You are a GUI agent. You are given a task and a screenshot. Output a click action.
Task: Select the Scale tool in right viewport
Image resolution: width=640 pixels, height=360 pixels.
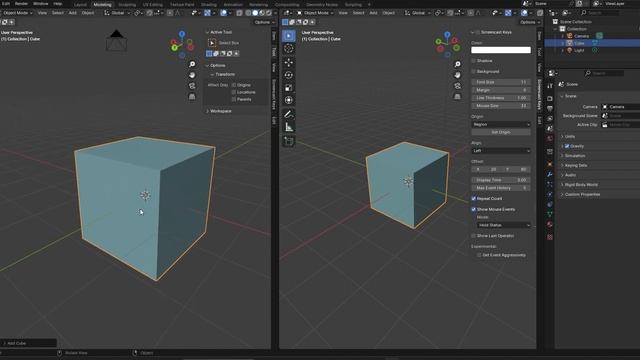[289, 88]
